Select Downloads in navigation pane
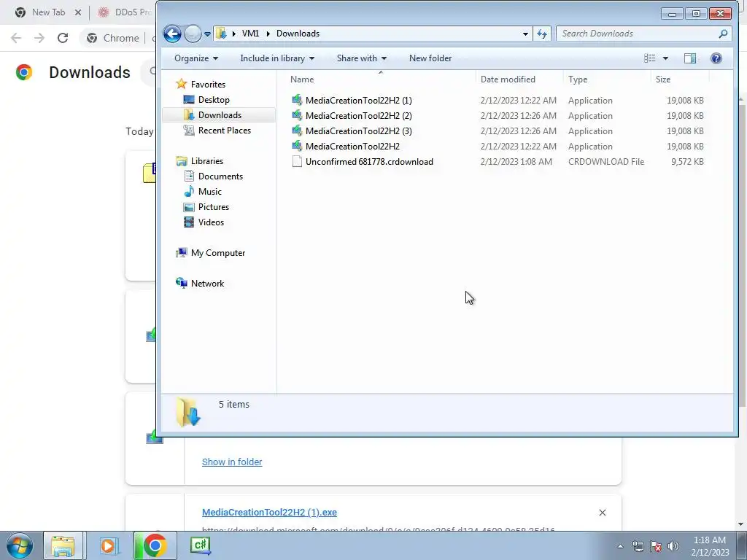This screenshot has height=560, width=747. 220,114
